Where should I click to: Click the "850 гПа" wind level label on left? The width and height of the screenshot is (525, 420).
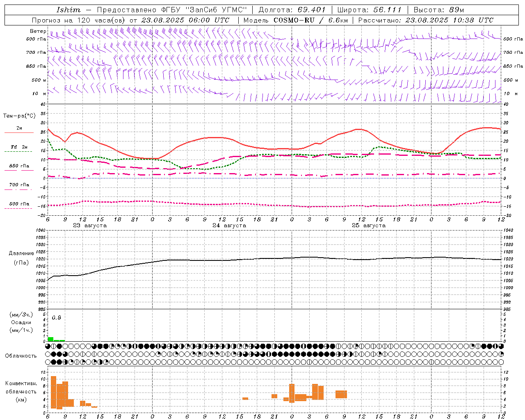[x=36, y=66]
